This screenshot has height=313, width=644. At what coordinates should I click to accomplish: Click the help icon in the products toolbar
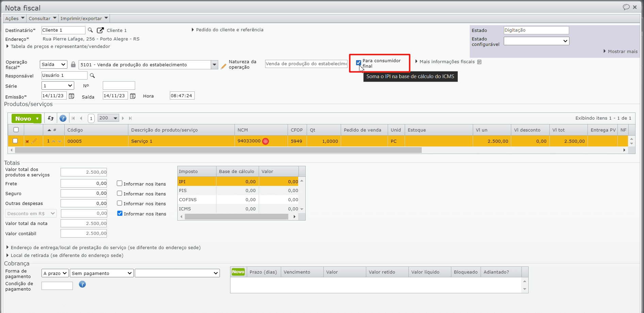pyautogui.click(x=63, y=118)
